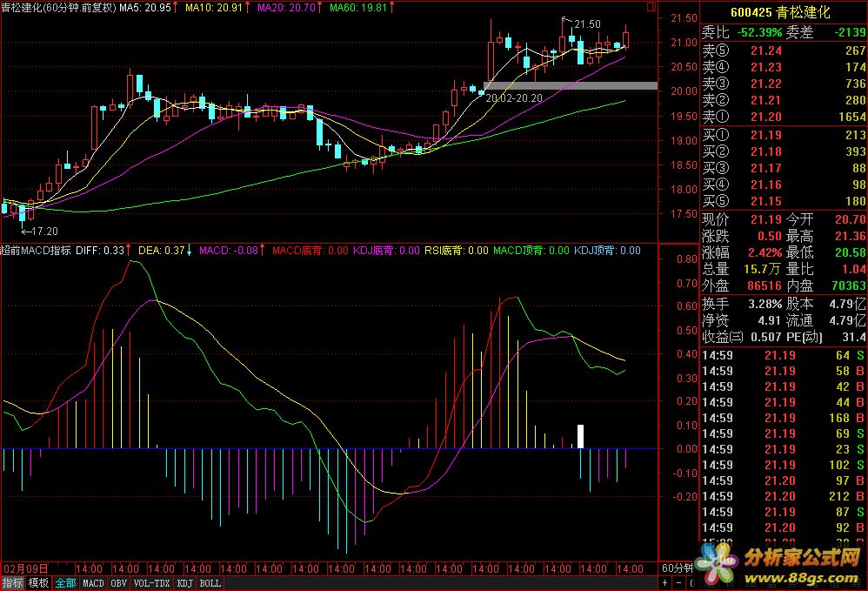Select the 买③ 21.17 order row

pos(784,168)
